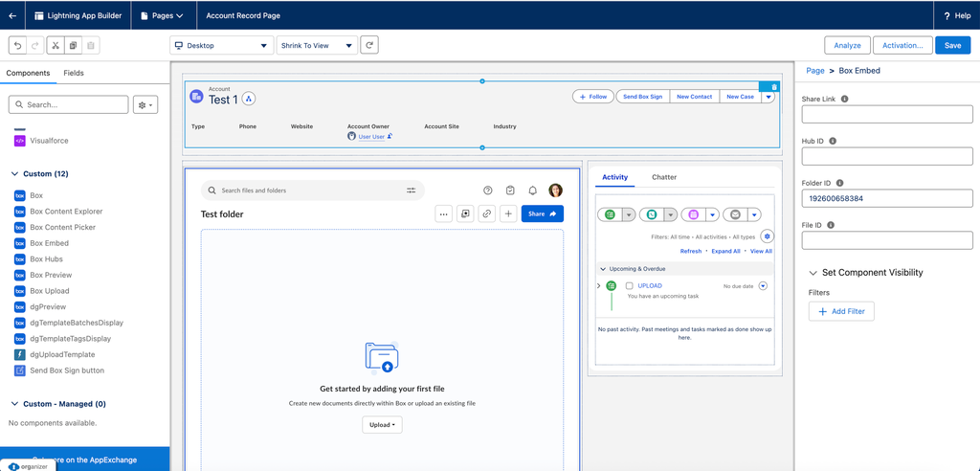Viewport: 980px width, 471px height.
Task: Open Box notifications bell
Action: pyautogui.click(x=532, y=191)
